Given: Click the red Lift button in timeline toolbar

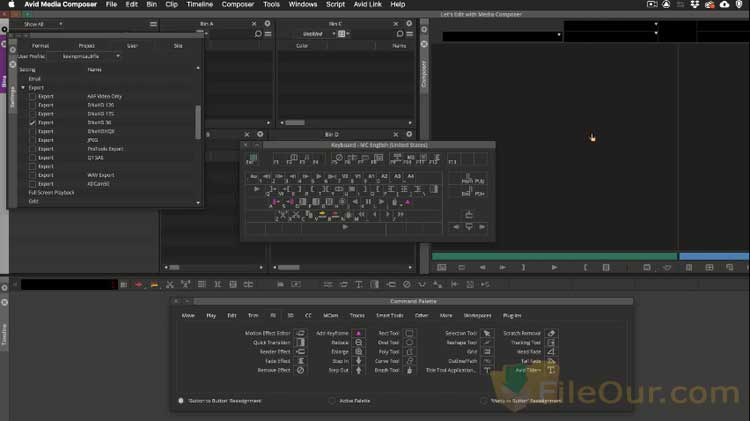Looking at the screenshot, I should coord(139,285).
